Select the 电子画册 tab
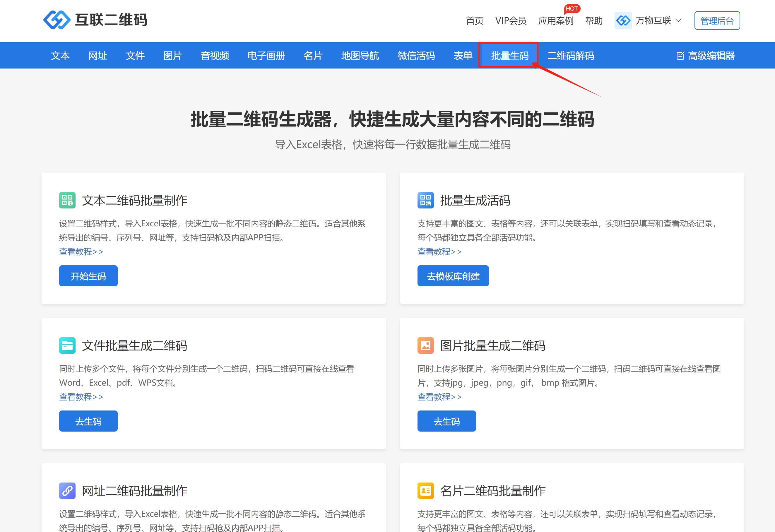 click(266, 56)
